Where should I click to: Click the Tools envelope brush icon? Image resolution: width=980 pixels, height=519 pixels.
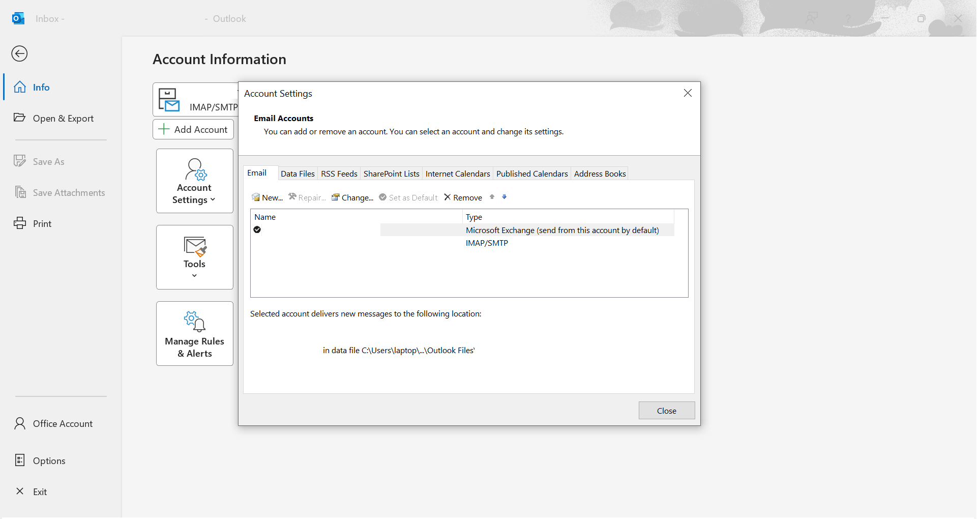tap(195, 247)
